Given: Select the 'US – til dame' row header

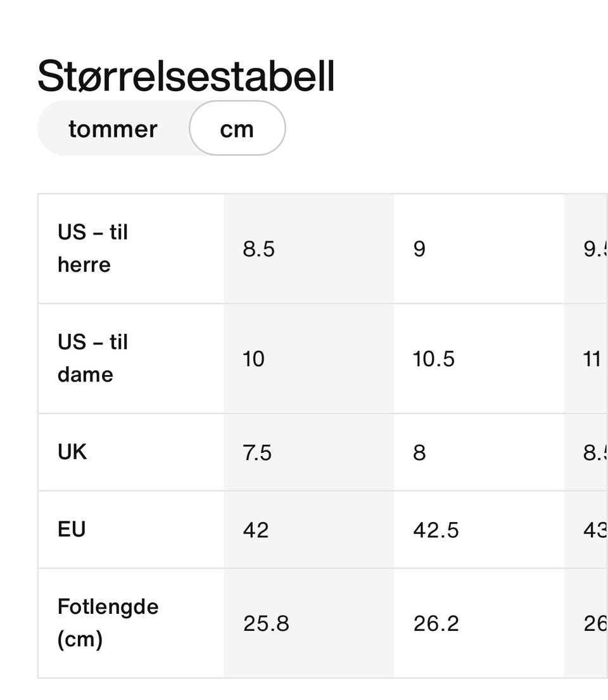Looking at the screenshot, I should pos(93,359).
